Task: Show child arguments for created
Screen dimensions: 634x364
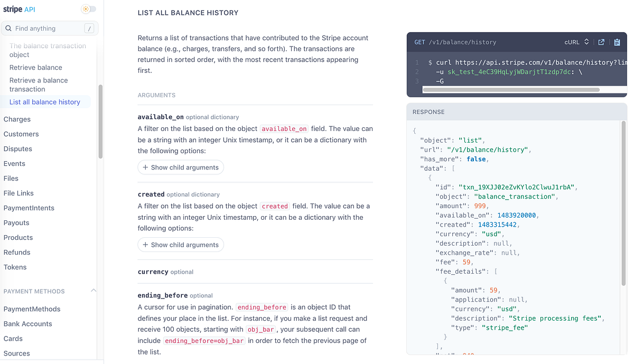Action: pyautogui.click(x=181, y=245)
